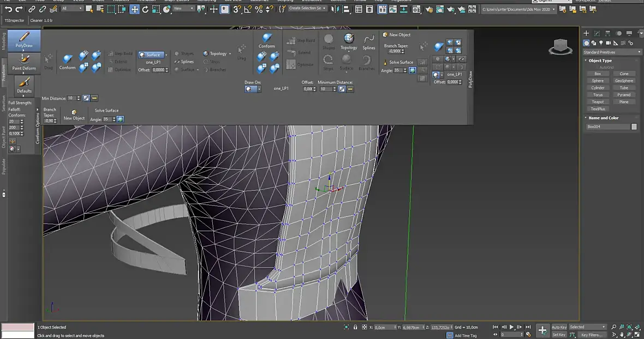Click the Undo arrow in main toolbar
Viewport: 644px width, 339px height.
click(x=8, y=9)
